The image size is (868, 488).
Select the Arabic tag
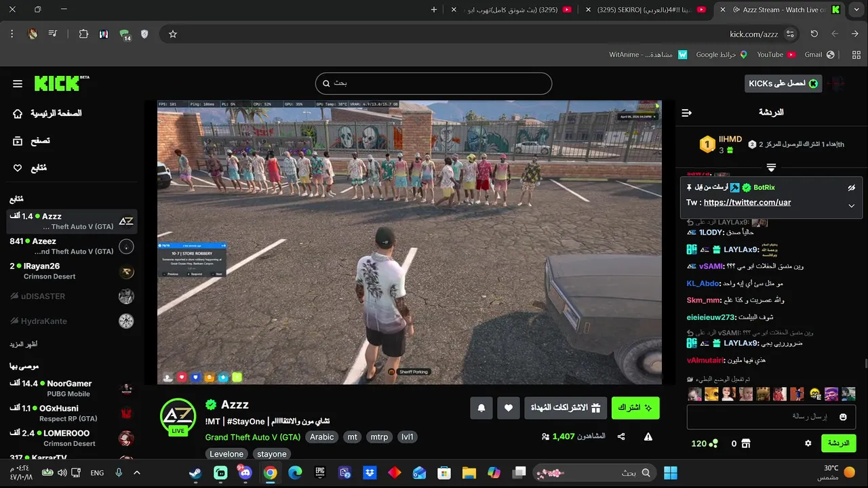pos(322,437)
